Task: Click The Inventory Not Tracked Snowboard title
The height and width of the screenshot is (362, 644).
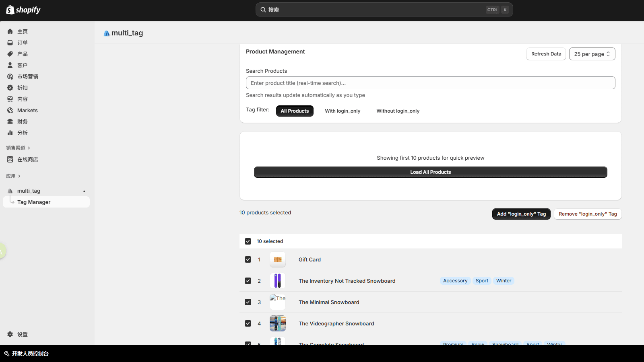Action: coord(347,281)
